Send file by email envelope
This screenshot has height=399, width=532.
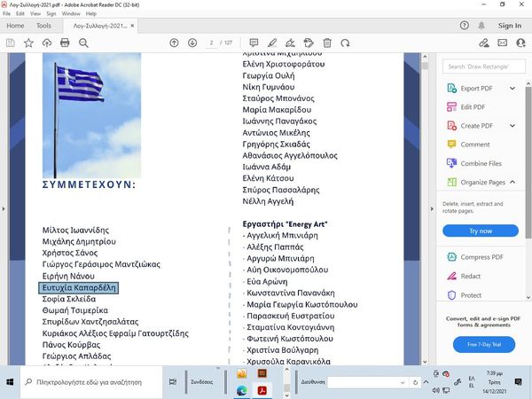tap(503, 43)
